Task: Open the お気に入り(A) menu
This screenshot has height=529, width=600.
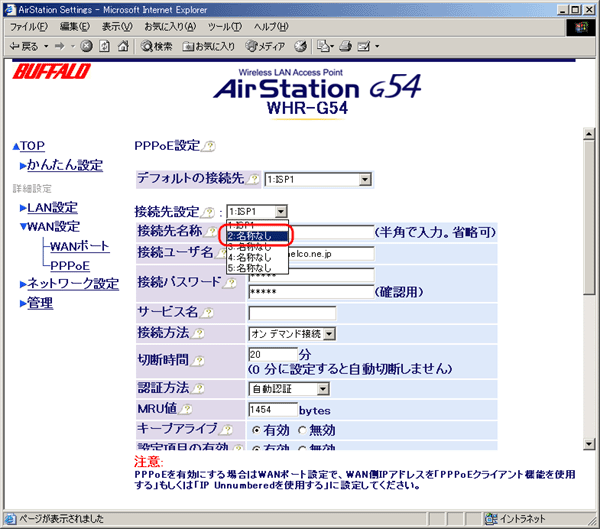Action: point(170,27)
